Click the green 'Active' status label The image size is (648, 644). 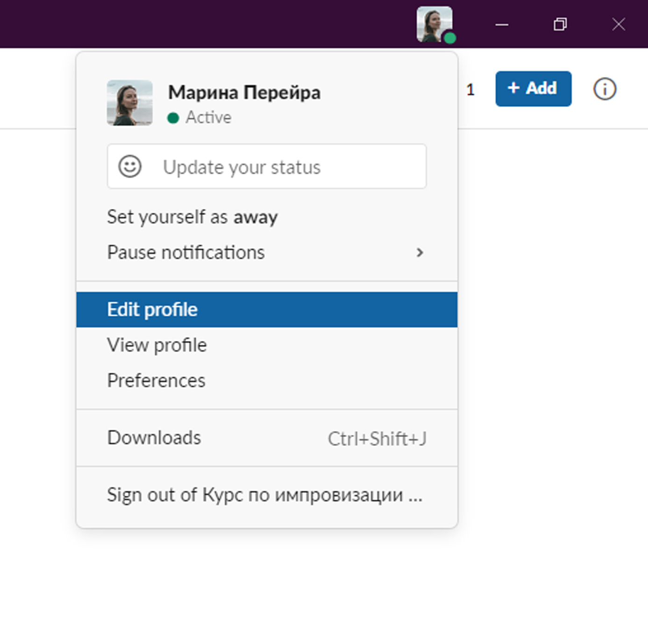click(208, 117)
